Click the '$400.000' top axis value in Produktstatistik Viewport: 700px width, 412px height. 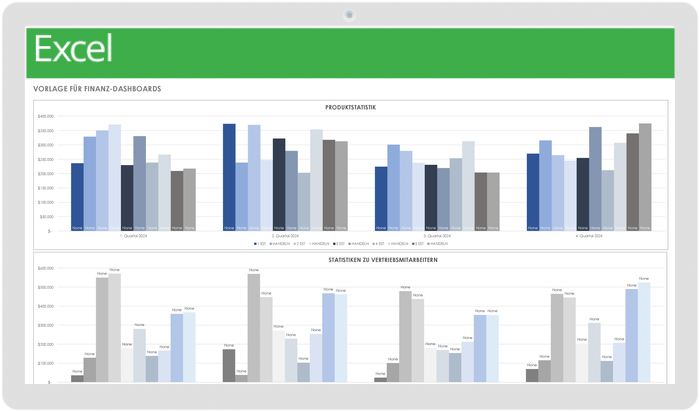(x=46, y=117)
